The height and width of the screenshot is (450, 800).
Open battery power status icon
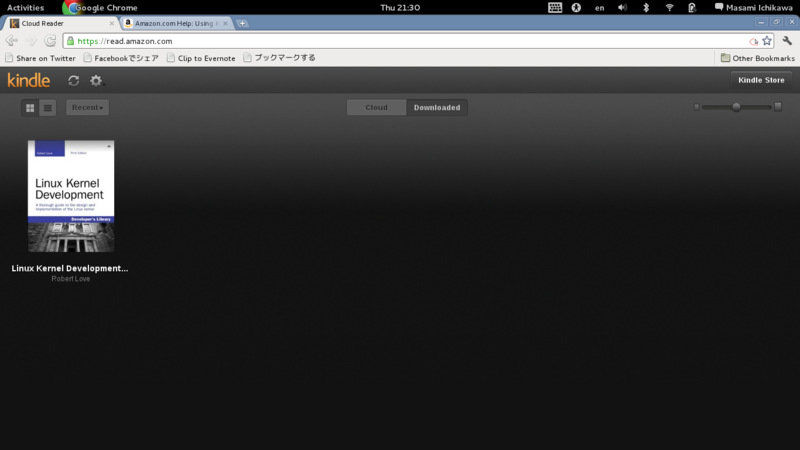(692, 8)
